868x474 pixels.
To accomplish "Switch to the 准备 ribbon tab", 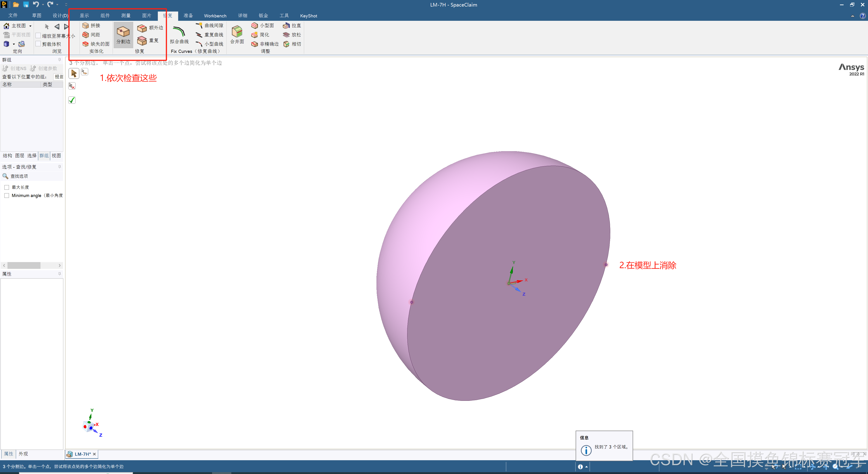I will coord(188,16).
